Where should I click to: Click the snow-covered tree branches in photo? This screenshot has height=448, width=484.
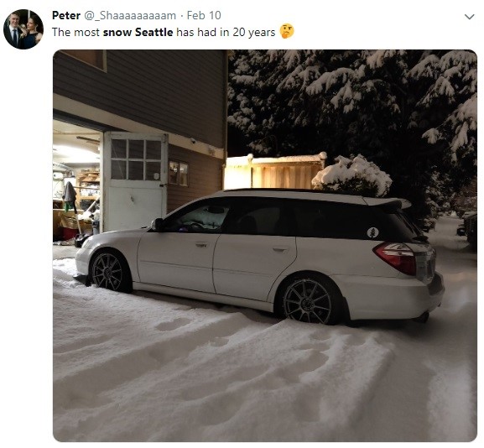352,102
